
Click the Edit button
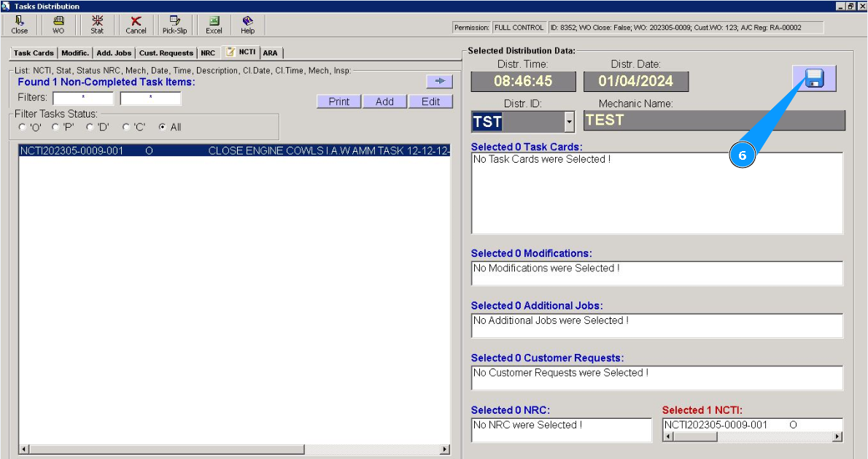click(430, 101)
